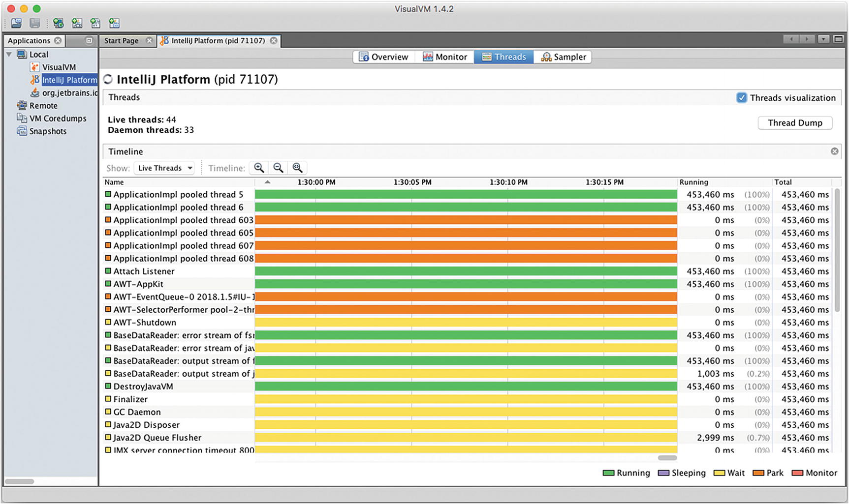Select VM Coredumps tree item
Screen dimensions: 849x504
coord(58,118)
